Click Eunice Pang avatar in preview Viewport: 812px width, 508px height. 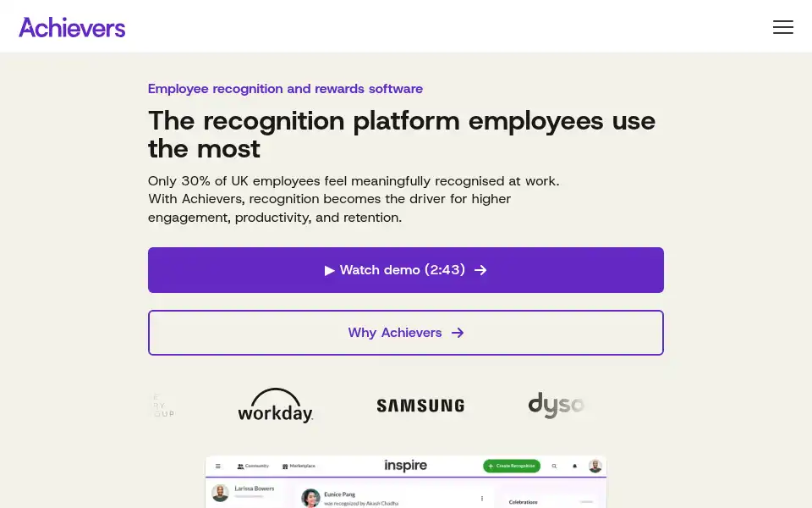pyautogui.click(x=310, y=498)
